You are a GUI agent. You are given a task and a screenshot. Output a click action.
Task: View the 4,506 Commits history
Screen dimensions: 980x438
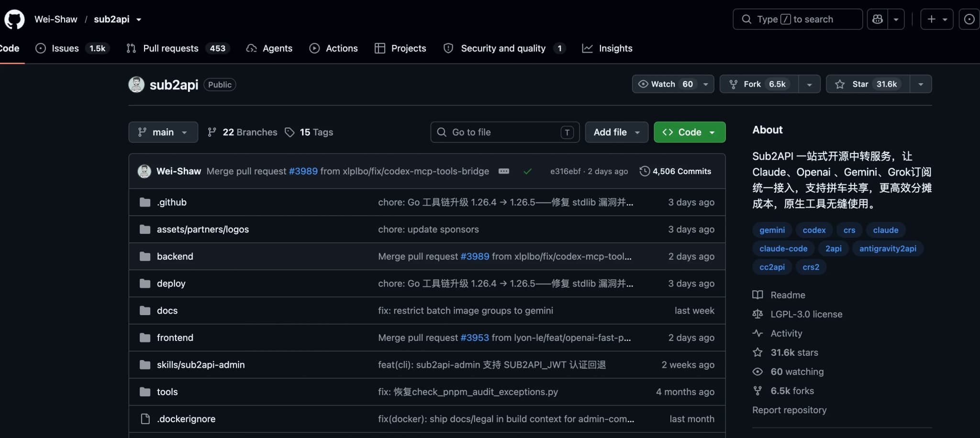pyautogui.click(x=675, y=171)
